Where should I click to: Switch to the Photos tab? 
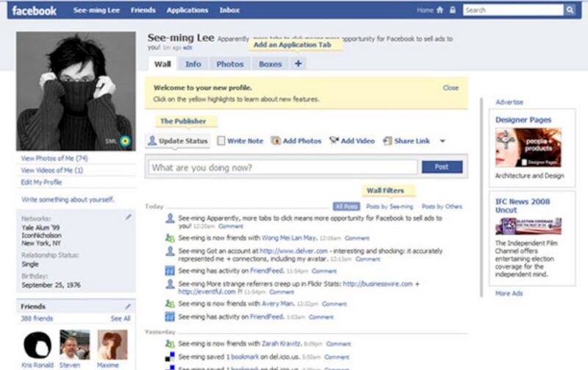(x=230, y=64)
